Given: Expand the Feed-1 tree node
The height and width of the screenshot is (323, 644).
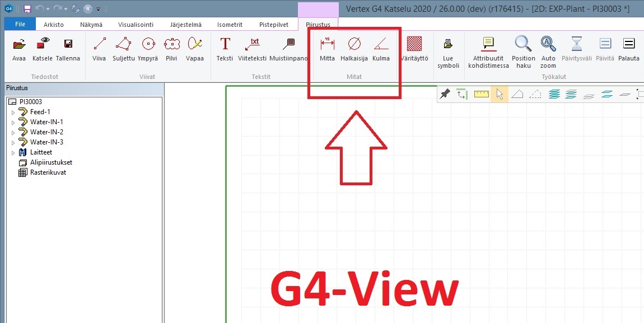Looking at the screenshot, I should coord(13,112).
